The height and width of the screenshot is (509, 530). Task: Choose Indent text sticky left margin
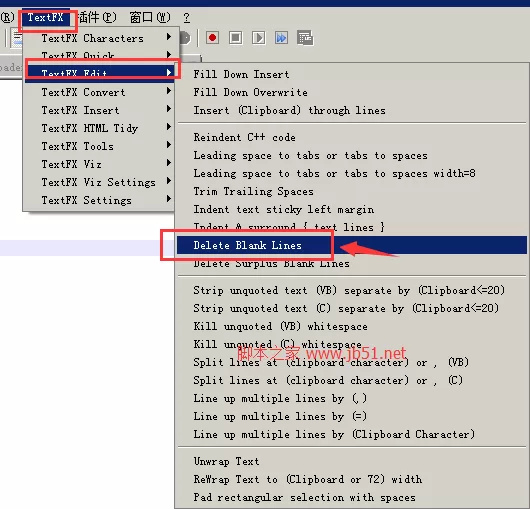click(352, 209)
